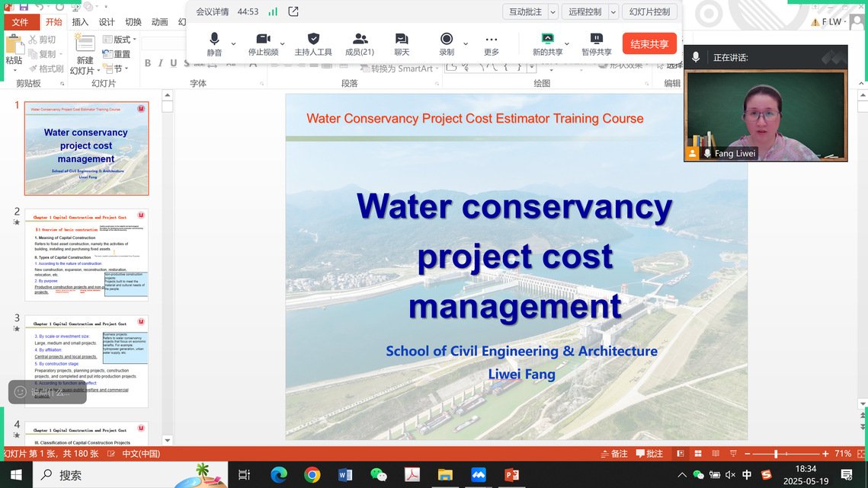Start slideshow from status bar icon
The image size is (868, 488).
pyautogui.click(x=733, y=454)
